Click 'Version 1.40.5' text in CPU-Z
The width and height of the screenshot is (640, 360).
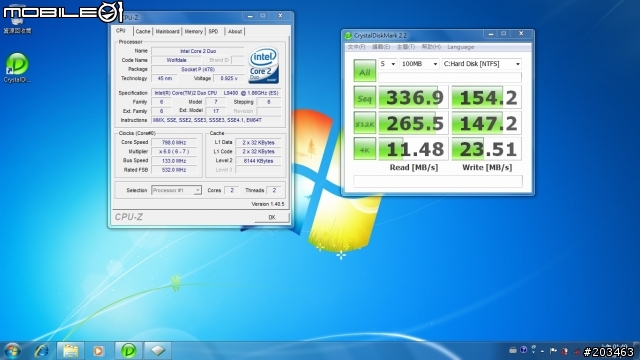point(268,204)
